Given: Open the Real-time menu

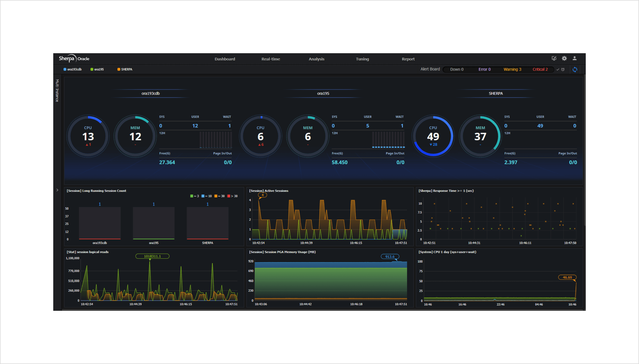Looking at the screenshot, I should (271, 59).
